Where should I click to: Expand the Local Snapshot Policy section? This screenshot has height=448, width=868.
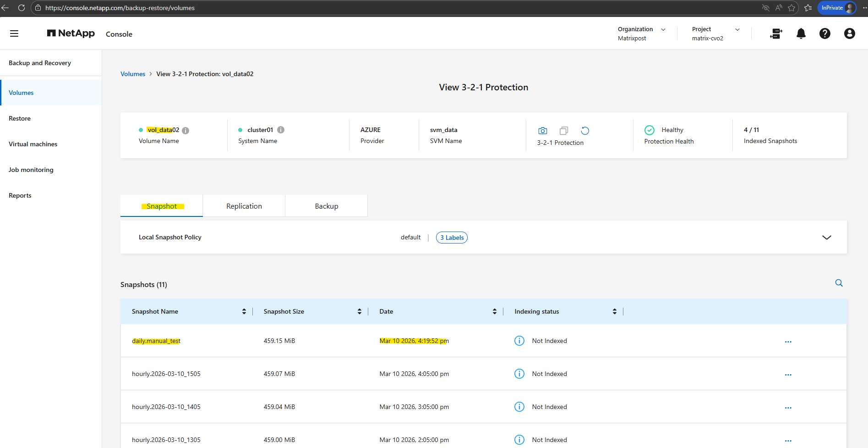[x=826, y=238]
